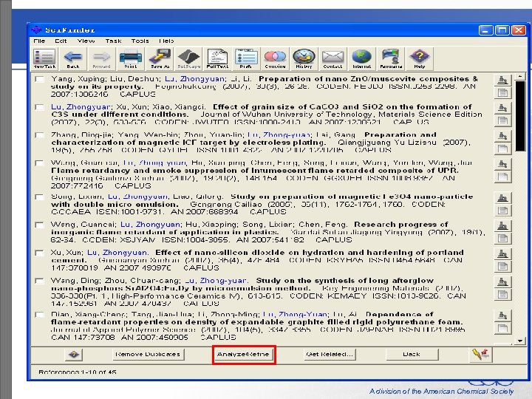Click the pin icon beside bottom Back button
Screen dimensions: 532x399
[x=480, y=355]
